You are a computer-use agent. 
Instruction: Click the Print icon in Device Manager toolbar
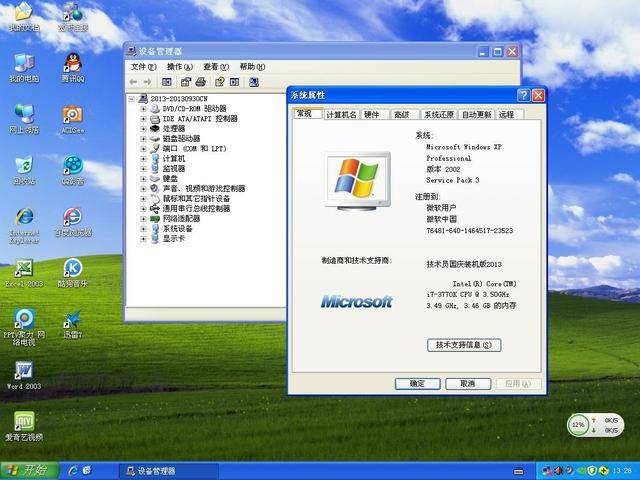pyautogui.click(x=200, y=82)
